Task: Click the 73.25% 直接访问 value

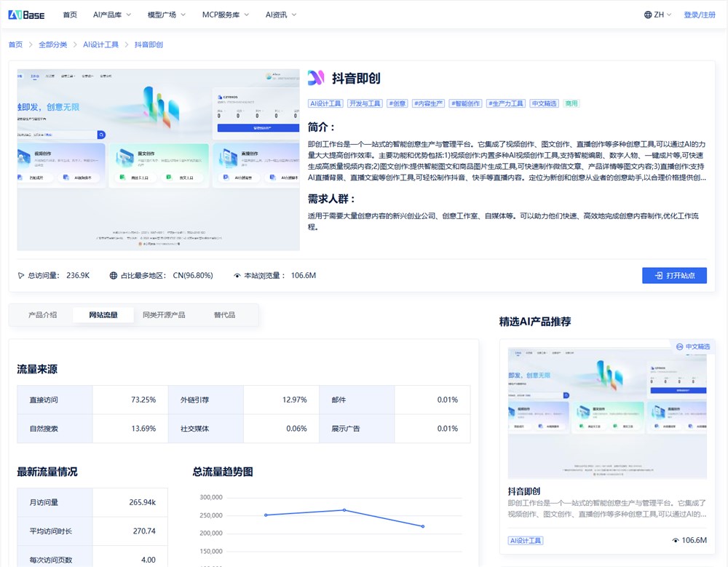Action: [x=143, y=400]
